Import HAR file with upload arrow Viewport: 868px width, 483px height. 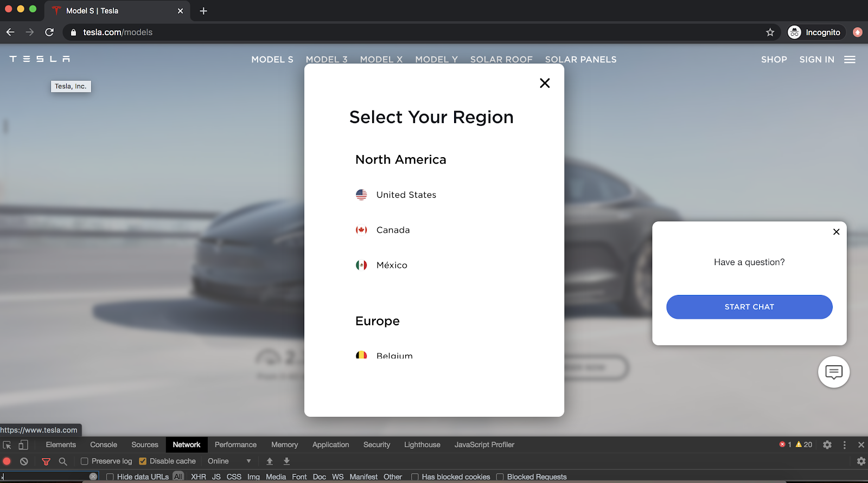[270, 461]
